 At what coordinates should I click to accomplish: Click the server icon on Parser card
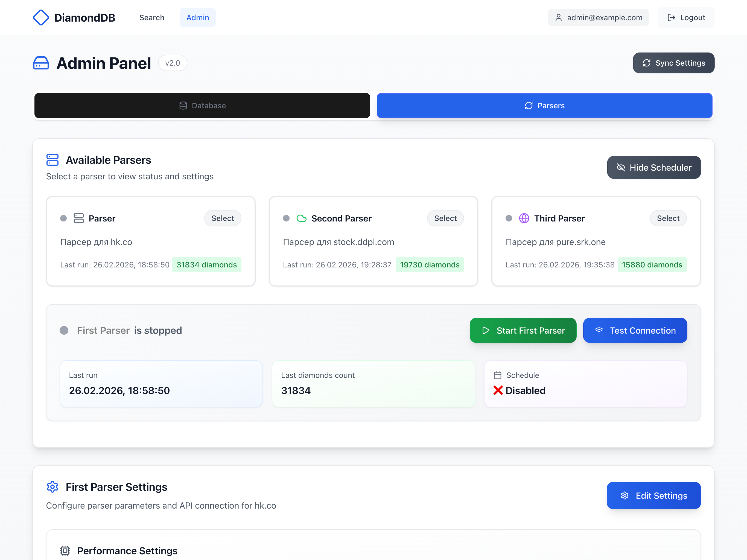point(79,218)
